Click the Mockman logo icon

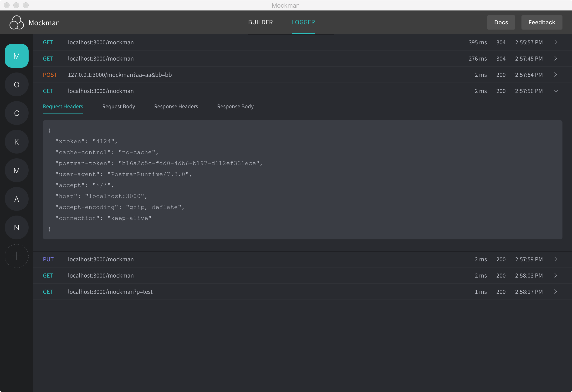16,22
